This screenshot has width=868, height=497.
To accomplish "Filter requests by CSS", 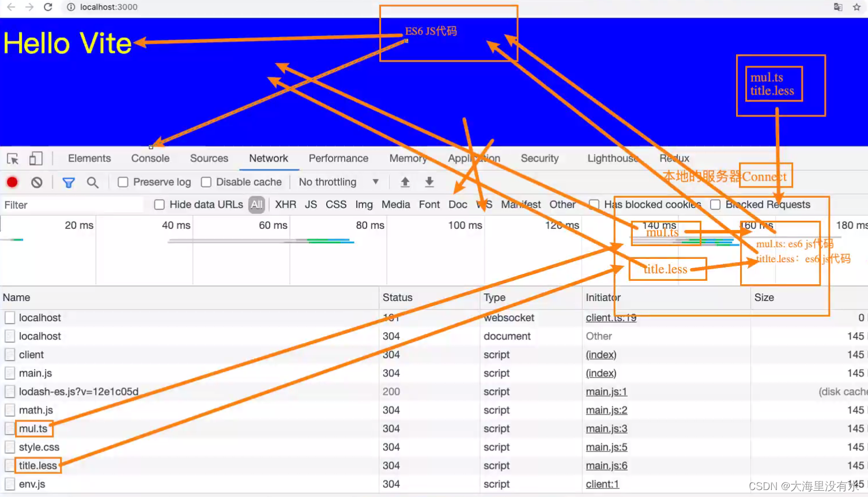I will 336,205.
